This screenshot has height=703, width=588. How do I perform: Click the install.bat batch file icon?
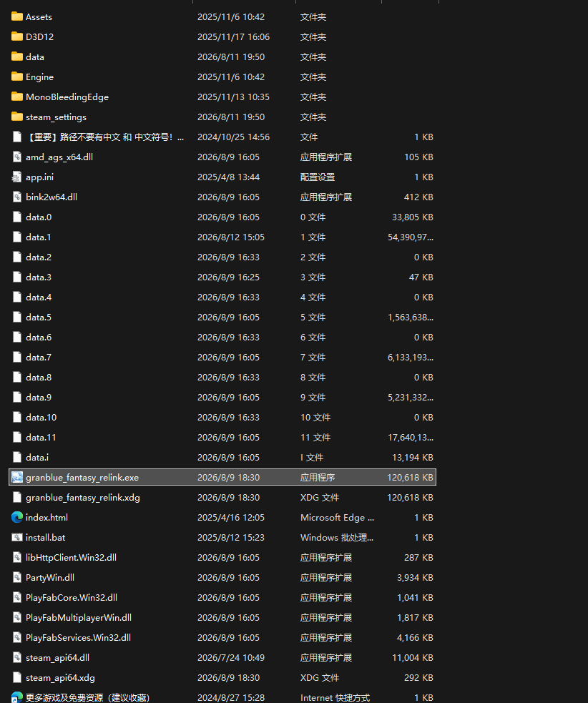coord(17,537)
